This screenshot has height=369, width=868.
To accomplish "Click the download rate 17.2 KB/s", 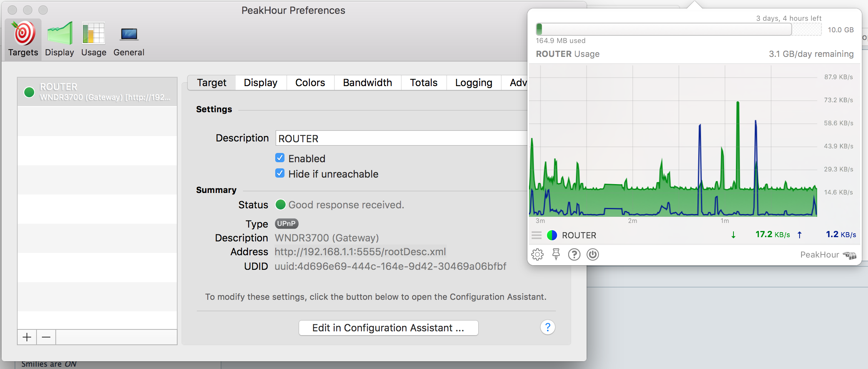I will tap(773, 234).
